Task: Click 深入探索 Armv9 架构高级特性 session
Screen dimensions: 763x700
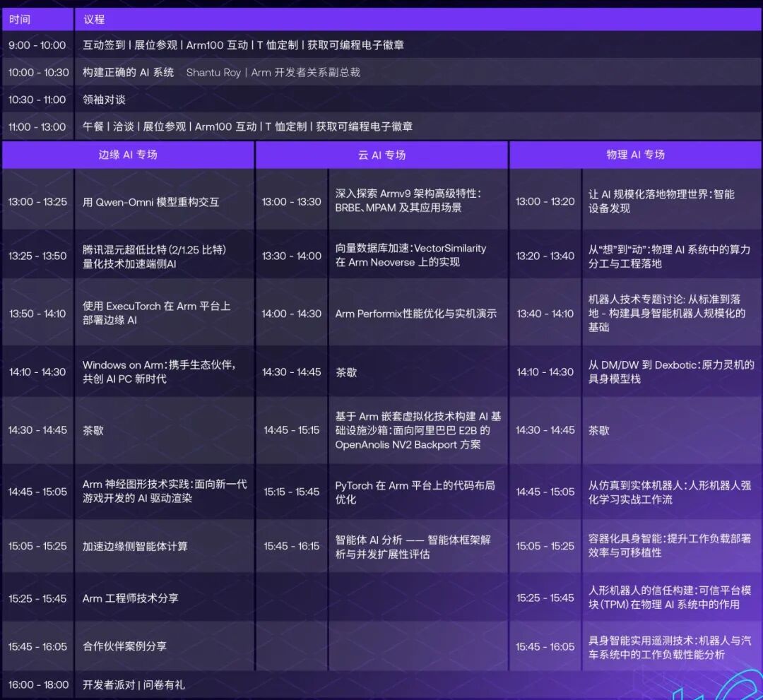Action: (x=408, y=201)
